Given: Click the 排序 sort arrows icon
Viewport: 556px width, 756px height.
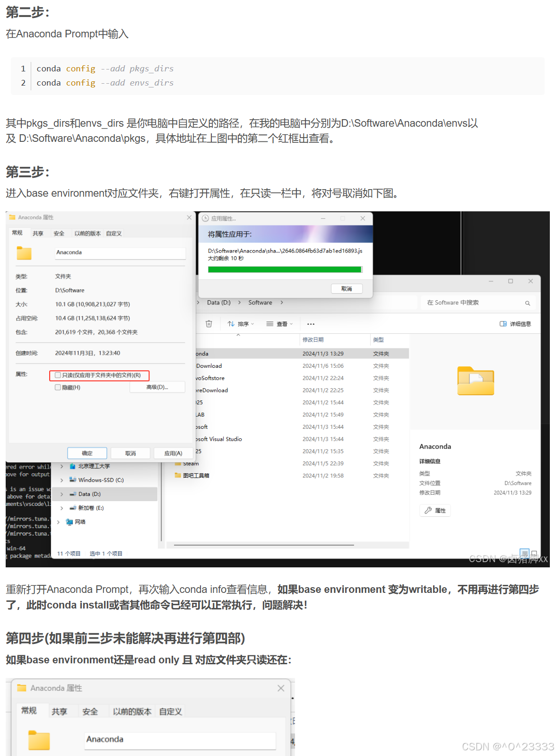Looking at the screenshot, I should pyautogui.click(x=231, y=324).
